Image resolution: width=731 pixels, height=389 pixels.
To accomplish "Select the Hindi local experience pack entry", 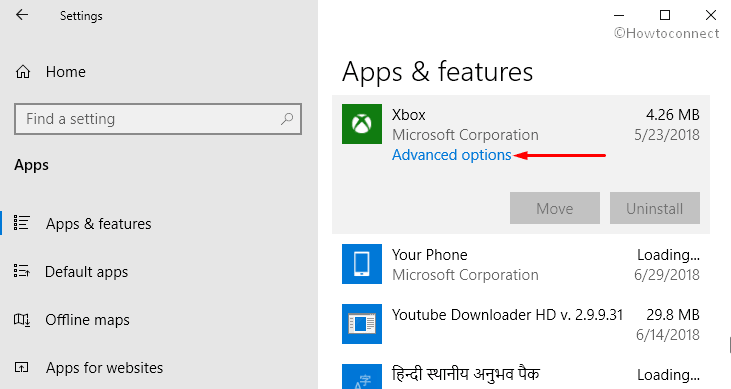I will [x=521, y=374].
